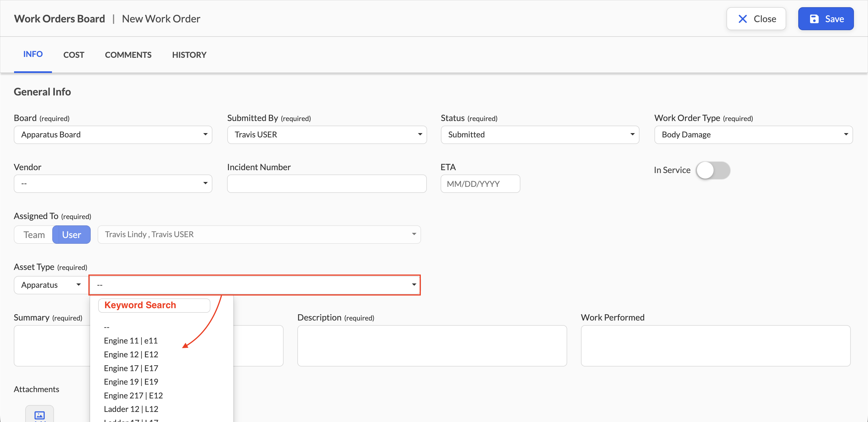
Task: Click the ETA date field
Action: (480, 184)
